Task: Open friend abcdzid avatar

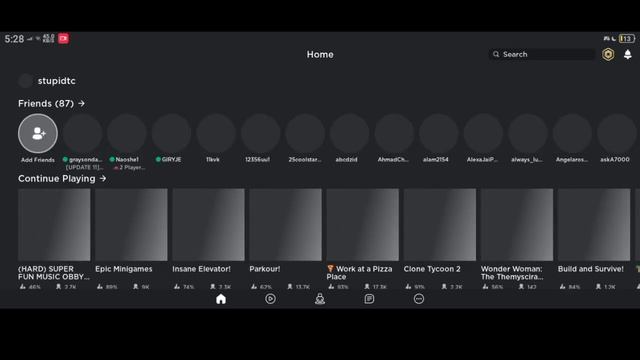Action: coord(349,133)
